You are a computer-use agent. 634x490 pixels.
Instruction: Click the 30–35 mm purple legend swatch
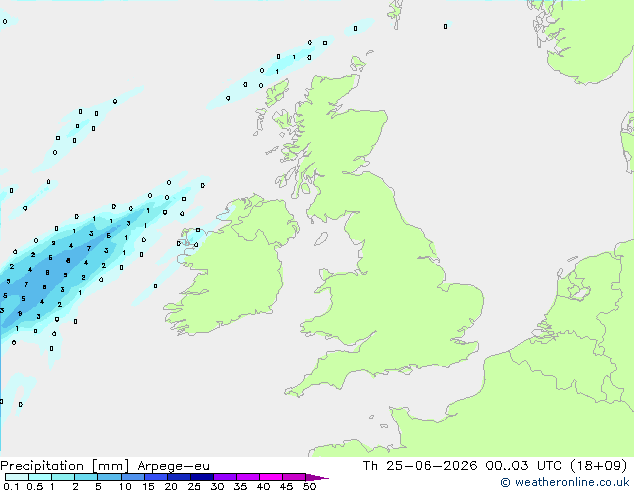click(x=225, y=477)
